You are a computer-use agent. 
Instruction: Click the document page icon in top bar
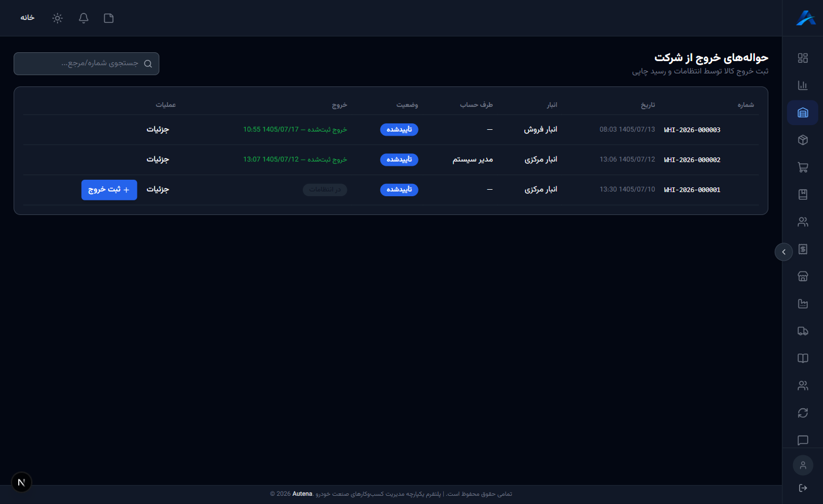click(x=109, y=18)
